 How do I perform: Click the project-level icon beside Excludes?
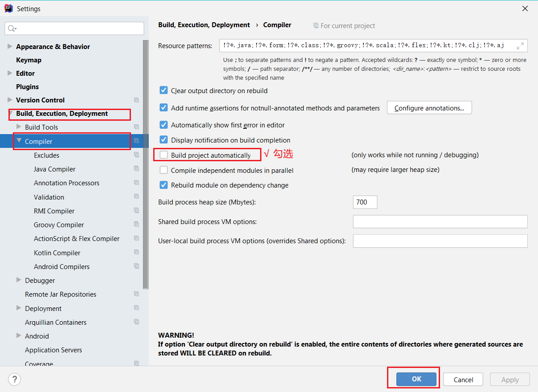[137, 155]
